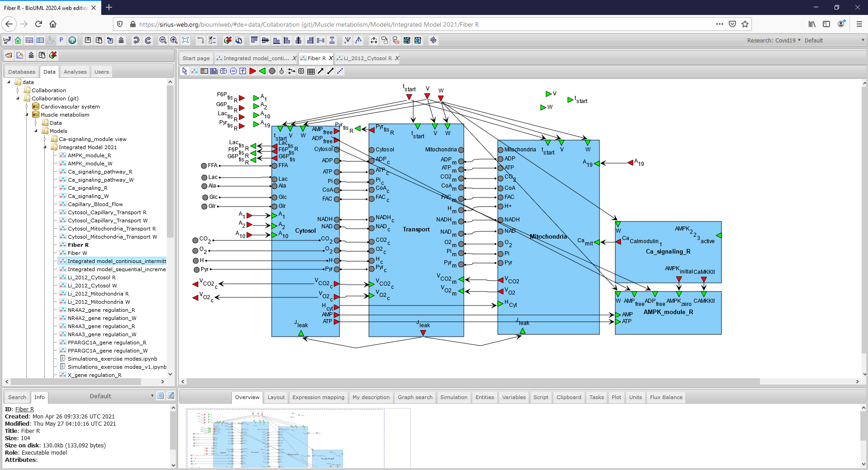
Task: Switch to the Analyses tab
Action: pos(75,72)
